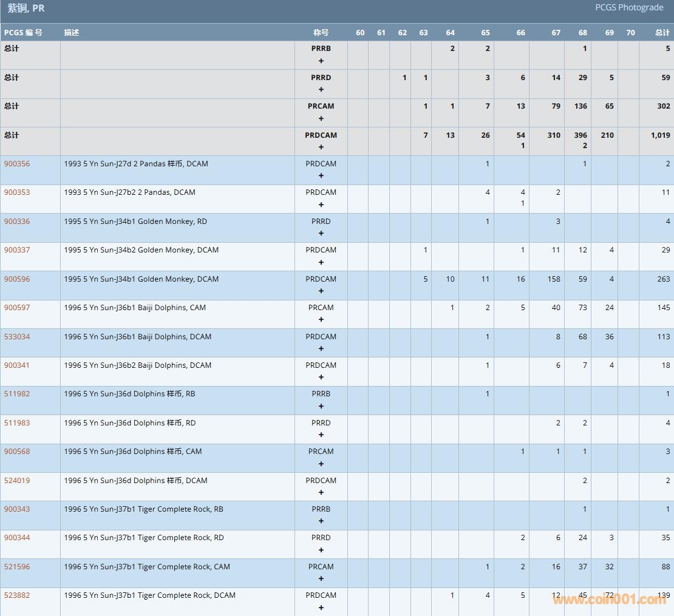Open PCGS number 900344 link

17,538
